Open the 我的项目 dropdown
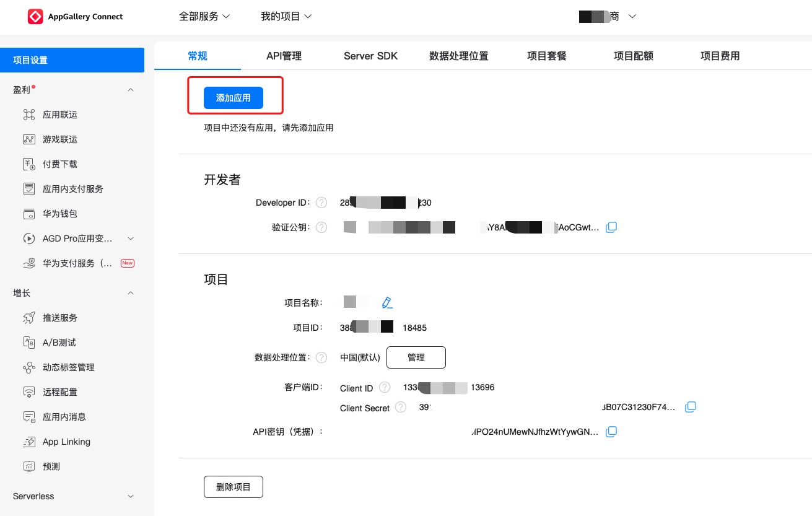812x516 pixels. click(286, 17)
